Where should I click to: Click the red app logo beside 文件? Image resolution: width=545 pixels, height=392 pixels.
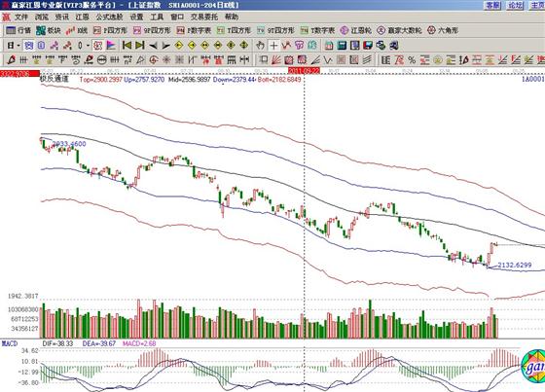6,17
